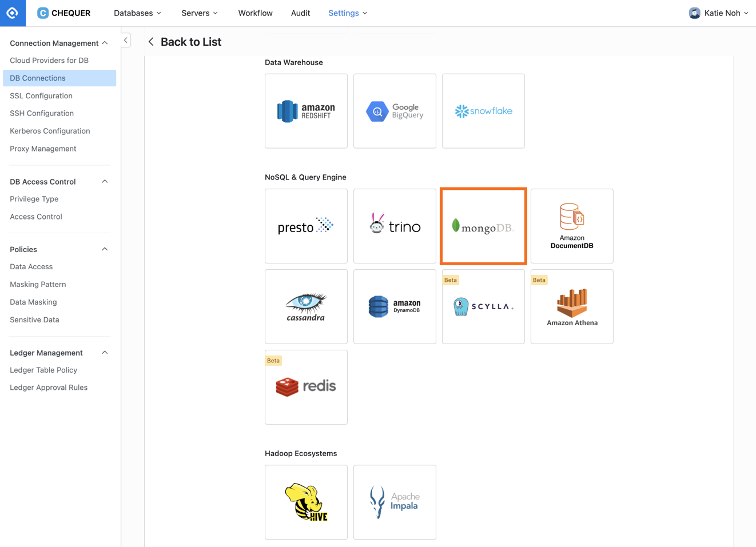
Task: Click the Hadoop Ecosystems heading
Action: (x=301, y=453)
